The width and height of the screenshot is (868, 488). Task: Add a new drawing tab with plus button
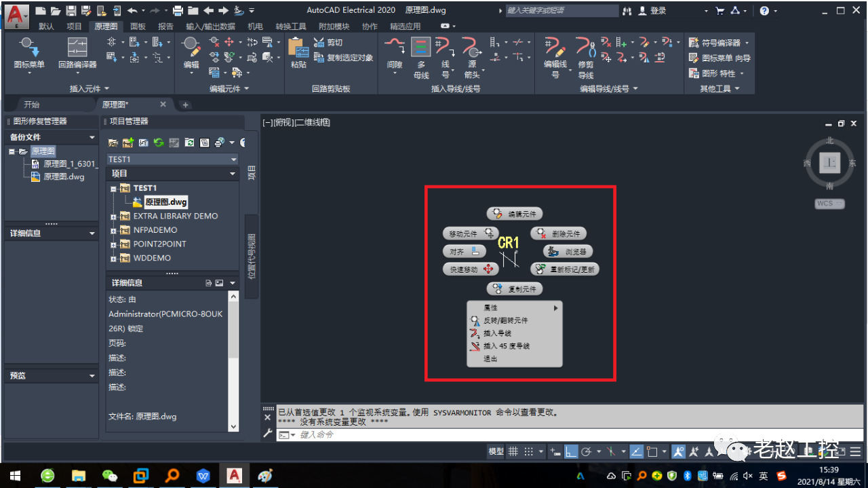point(185,105)
